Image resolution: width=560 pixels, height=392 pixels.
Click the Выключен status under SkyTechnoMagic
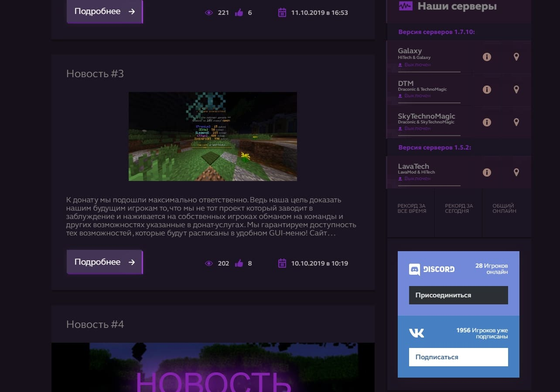pos(417,129)
